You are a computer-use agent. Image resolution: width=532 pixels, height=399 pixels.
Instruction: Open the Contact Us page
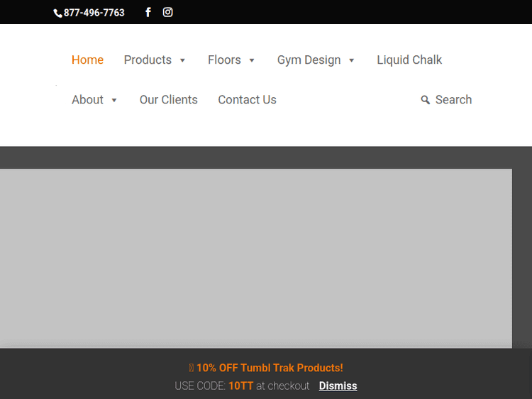(247, 100)
